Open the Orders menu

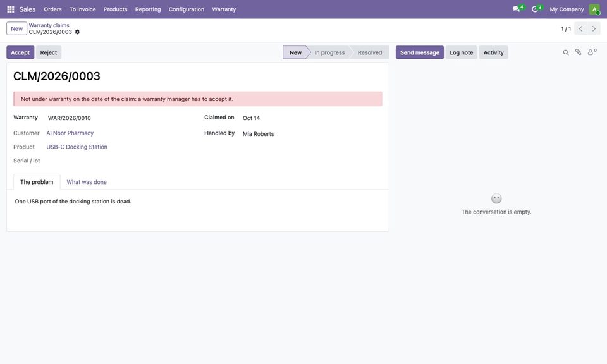(52, 9)
